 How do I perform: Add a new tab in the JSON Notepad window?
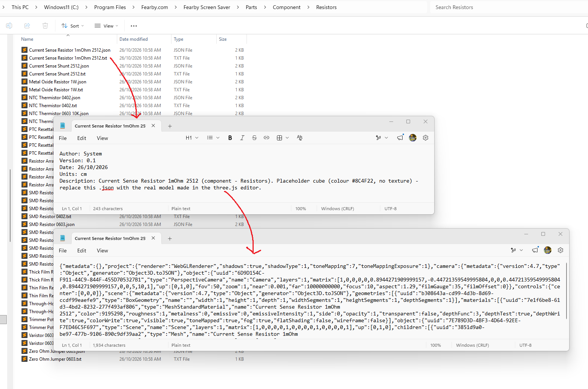(x=170, y=238)
